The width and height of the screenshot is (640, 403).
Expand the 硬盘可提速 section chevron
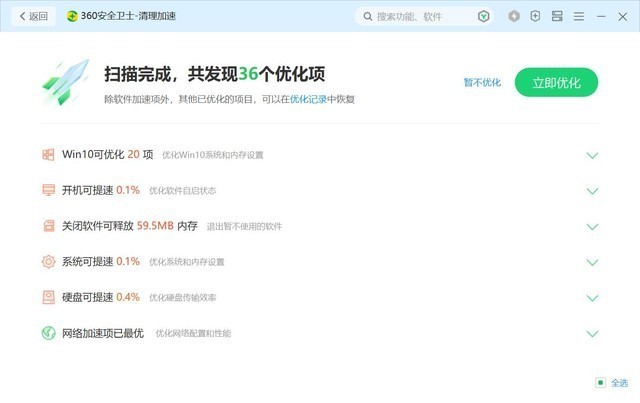592,298
